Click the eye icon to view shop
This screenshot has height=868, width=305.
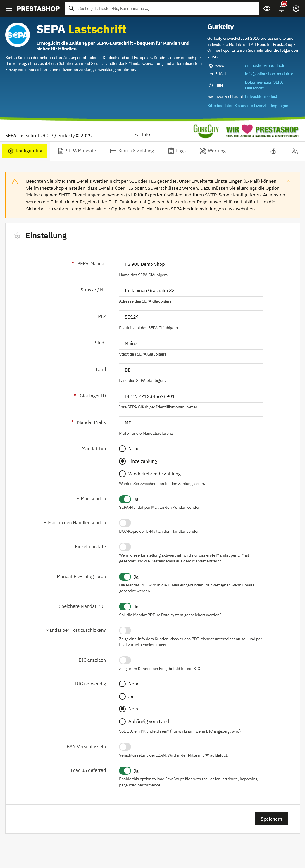[x=267, y=9]
